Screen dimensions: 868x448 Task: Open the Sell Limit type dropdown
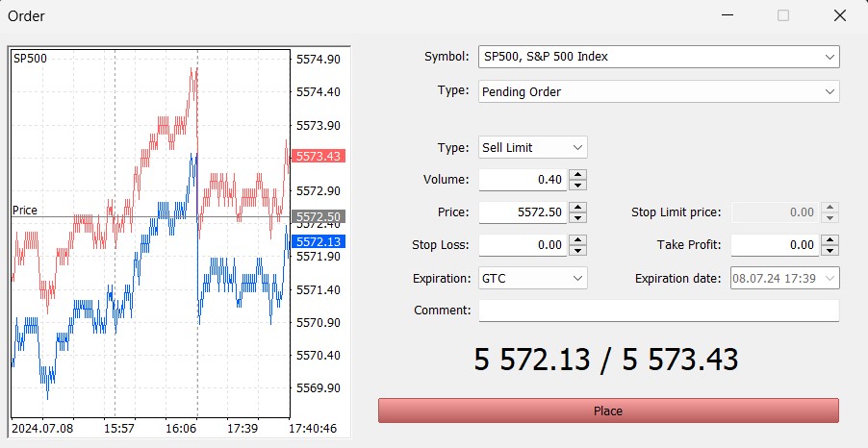(532, 147)
